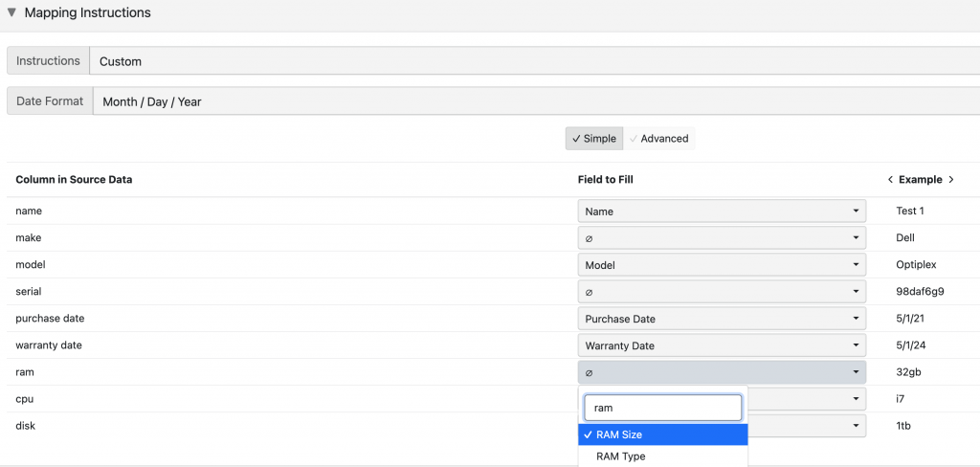This screenshot has width=980, height=467.
Task: Open the Date Format dropdown
Action: [536, 101]
